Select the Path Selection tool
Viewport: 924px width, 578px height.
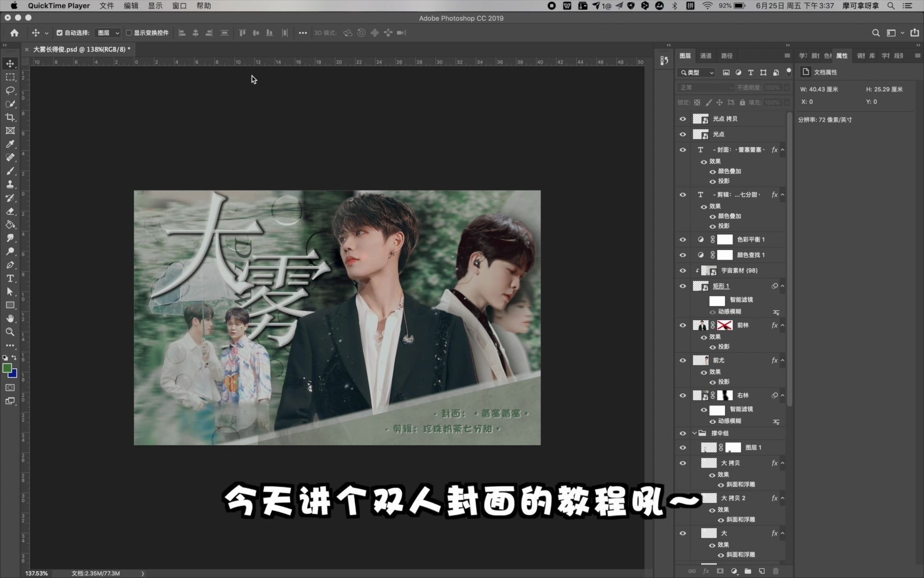pyautogui.click(x=10, y=292)
